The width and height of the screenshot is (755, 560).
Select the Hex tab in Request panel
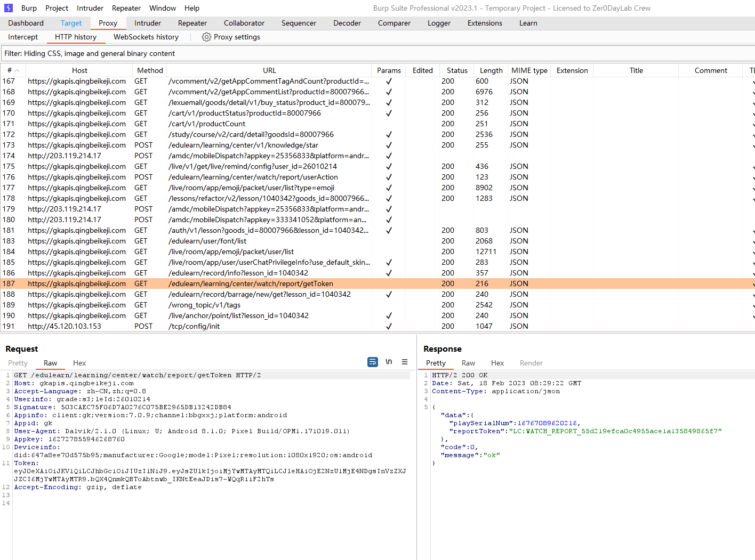tap(79, 363)
